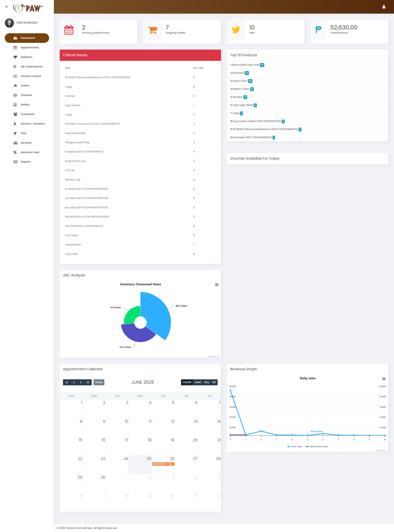Click the Administrator avatar picture
394x532 pixels.
pos(9,23)
